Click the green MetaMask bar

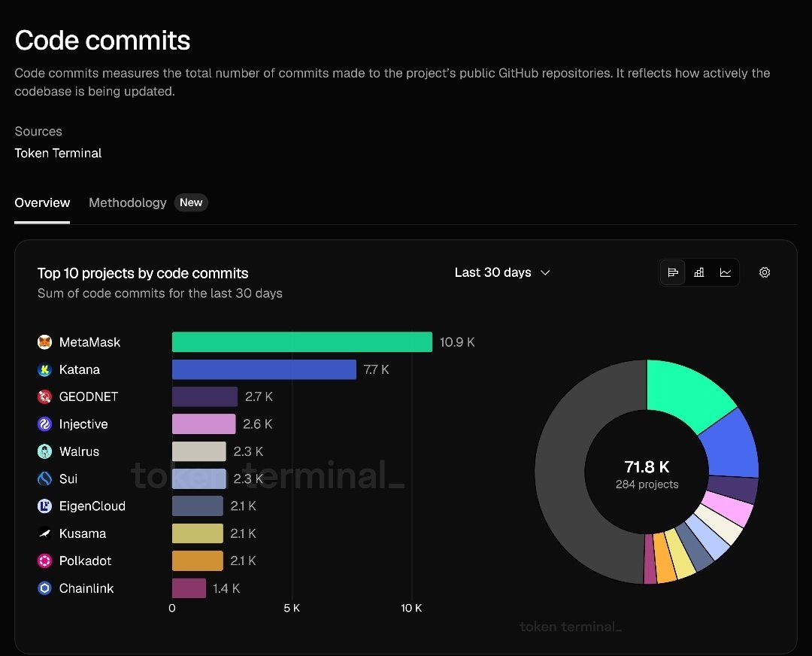click(x=302, y=342)
